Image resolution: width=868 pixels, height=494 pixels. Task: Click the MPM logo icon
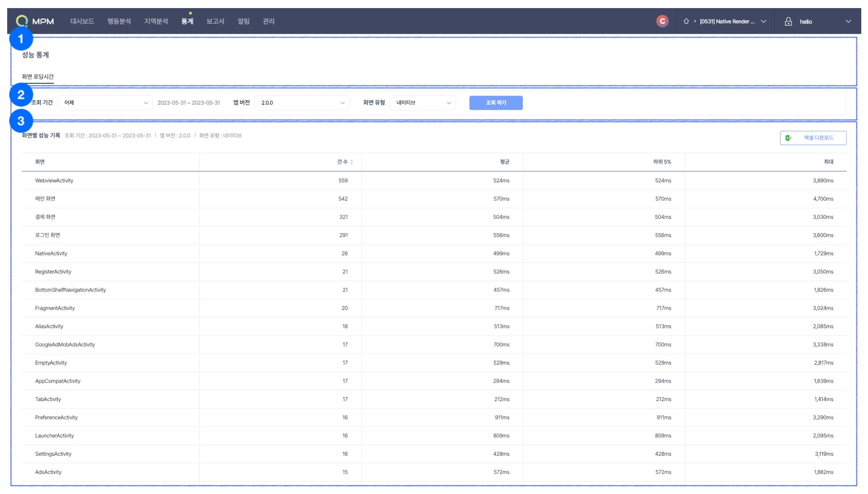tap(22, 21)
